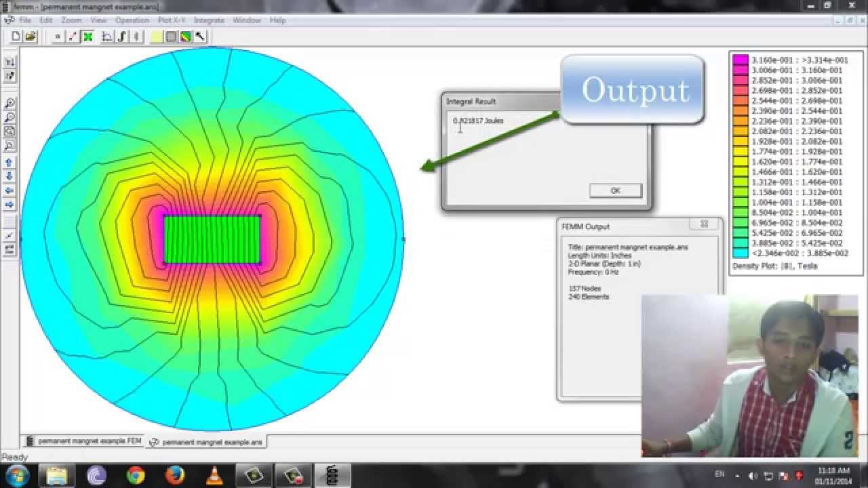Click the EN language indicator in tray
Viewport: 868px width, 488px height.
[720, 475]
